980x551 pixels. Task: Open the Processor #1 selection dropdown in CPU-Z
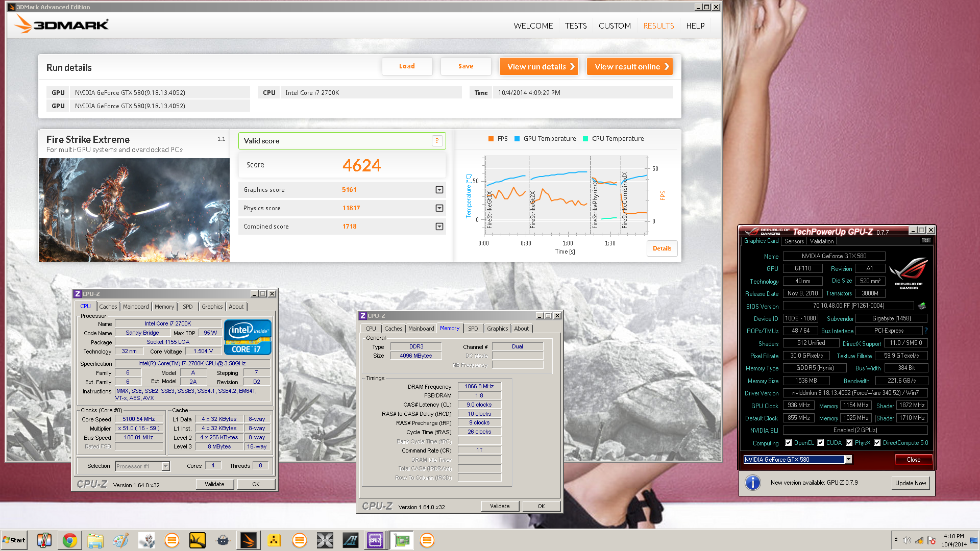point(165,466)
